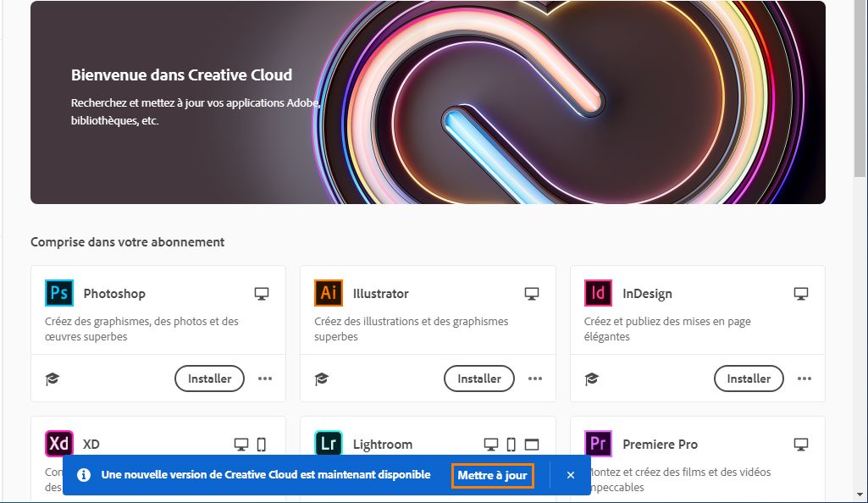This screenshot has height=503, width=868.
Task: Open Illustrator more options ellipsis menu
Action: click(534, 379)
